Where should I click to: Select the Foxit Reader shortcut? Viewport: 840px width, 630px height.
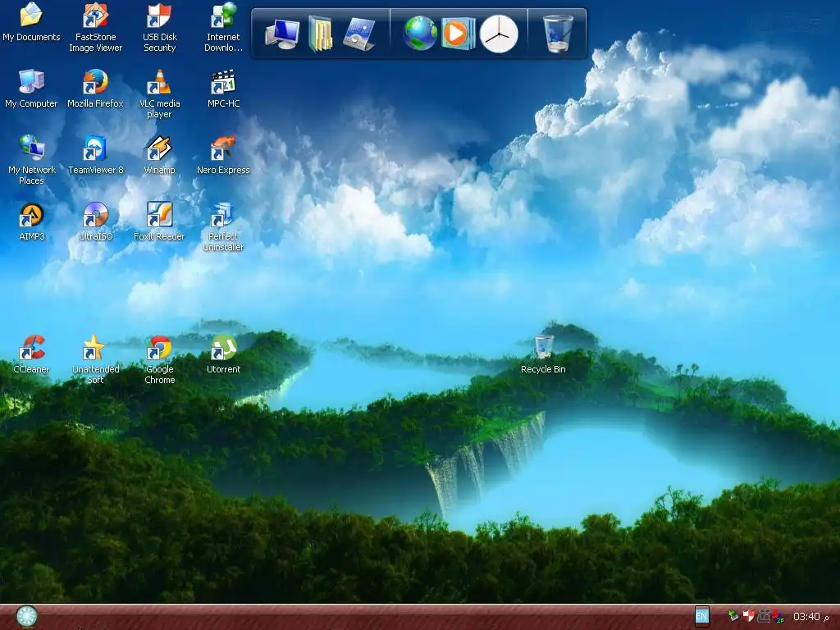tap(160, 222)
